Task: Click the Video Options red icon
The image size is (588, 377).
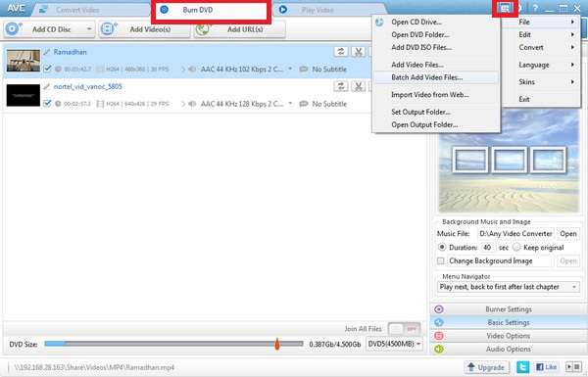Action: coord(439,336)
